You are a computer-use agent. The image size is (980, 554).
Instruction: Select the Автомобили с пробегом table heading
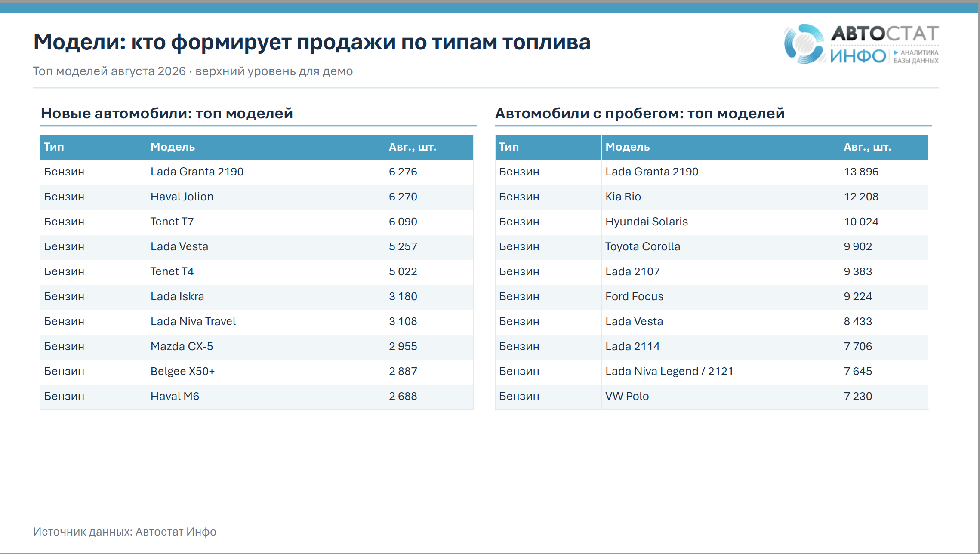pos(640,113)
